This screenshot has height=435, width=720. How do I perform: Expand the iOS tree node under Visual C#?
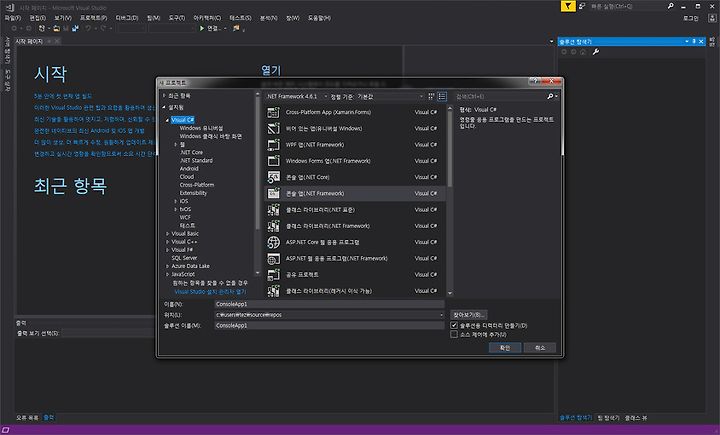[175, 201]
